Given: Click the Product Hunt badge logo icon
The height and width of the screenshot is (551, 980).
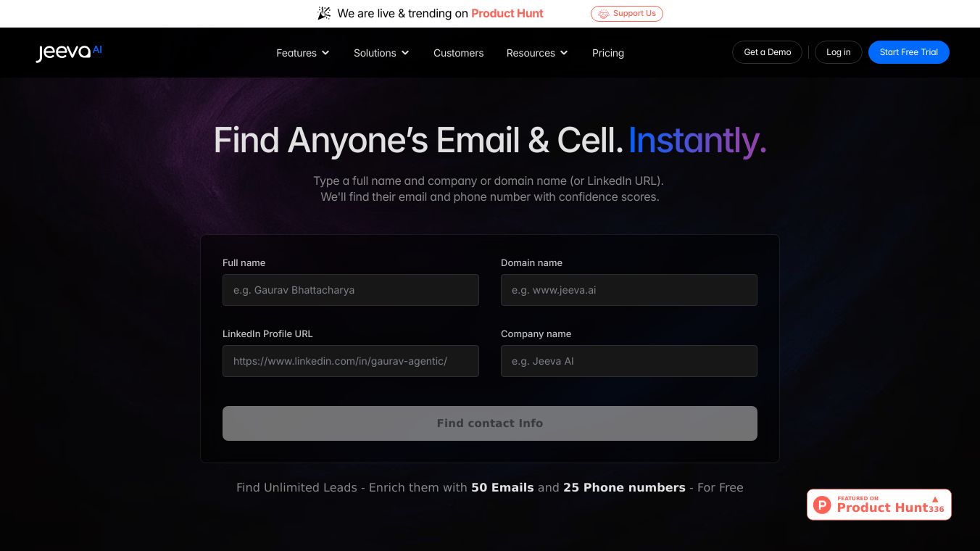Looking at the screenshot, I should click(822, 505).
